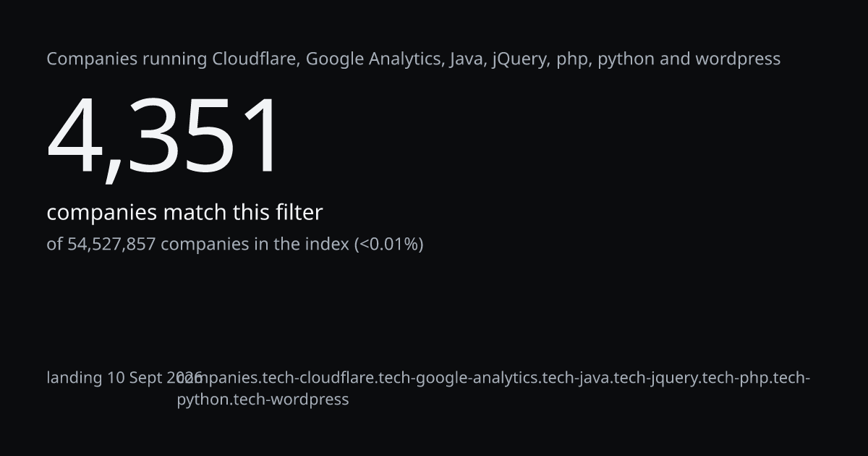The width and height of the screenshot is (868, 456).
Task: Click tech-google-analytics in the footer slug
Action: click(460, 378)
